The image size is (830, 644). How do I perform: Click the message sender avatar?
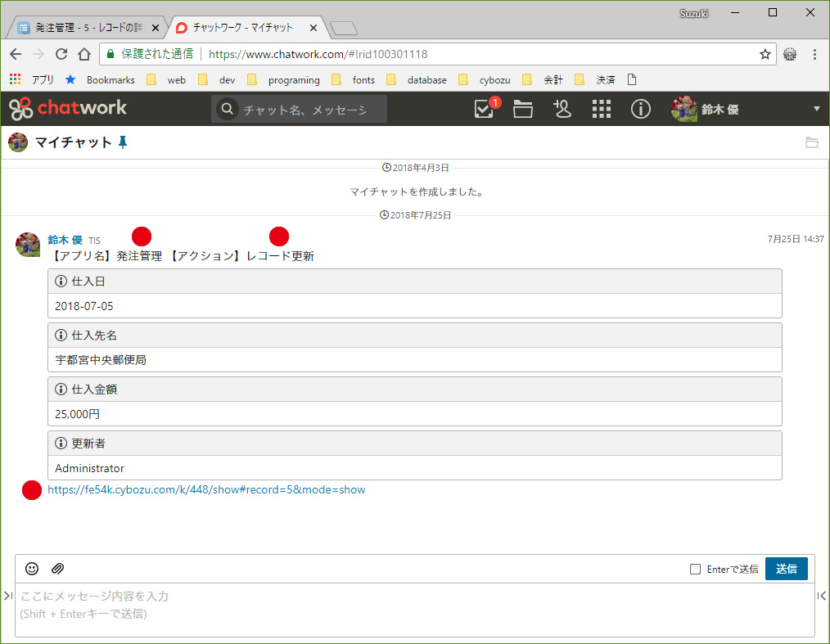28,245
